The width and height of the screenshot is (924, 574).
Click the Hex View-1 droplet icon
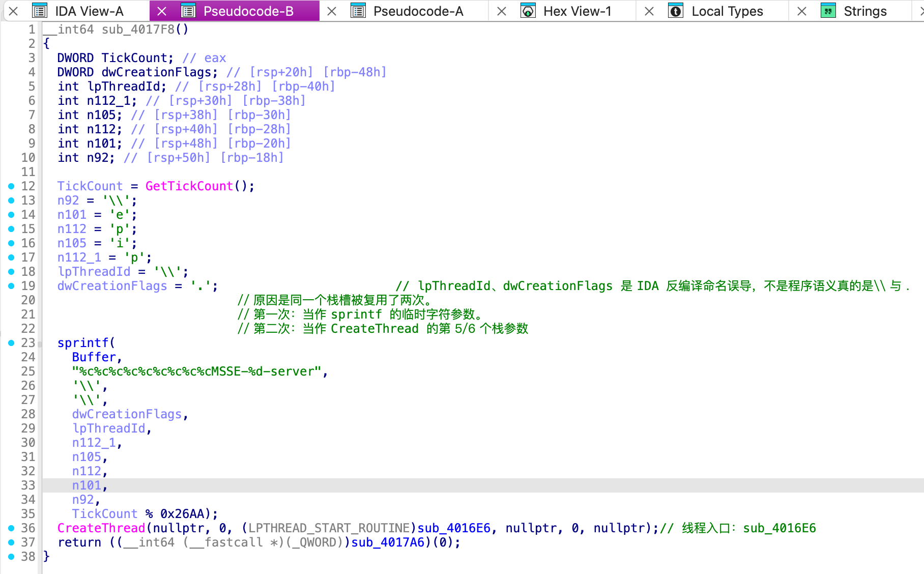click(529, 11)
